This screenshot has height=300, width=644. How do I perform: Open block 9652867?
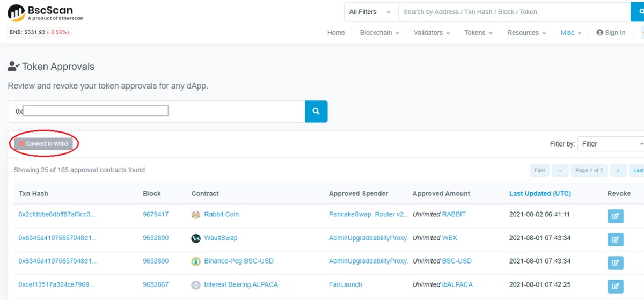point(156,284)
